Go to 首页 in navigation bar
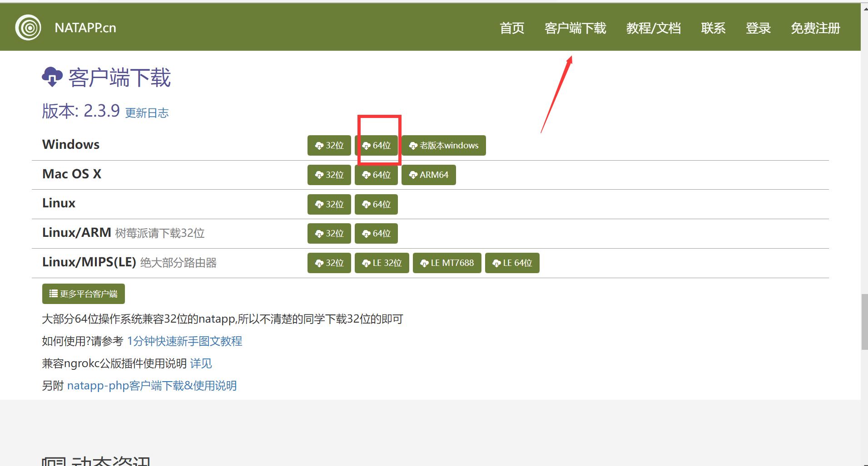The width and height of the screenshot is (868, 466). click(x=512, y=28)
